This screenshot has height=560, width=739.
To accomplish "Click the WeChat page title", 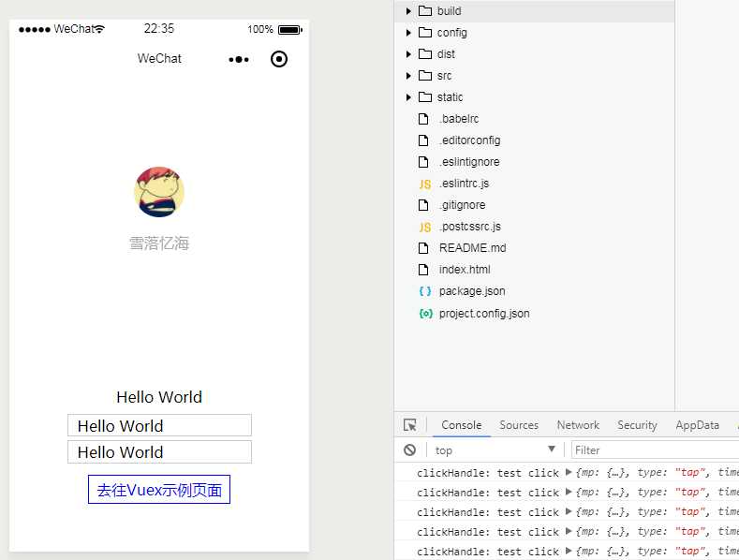I will [159, 58].
